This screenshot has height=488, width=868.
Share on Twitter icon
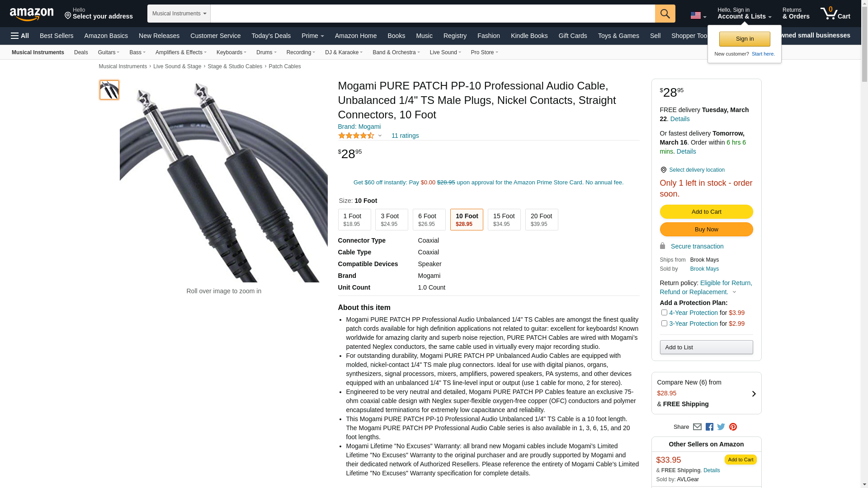[x=721, y=427]
